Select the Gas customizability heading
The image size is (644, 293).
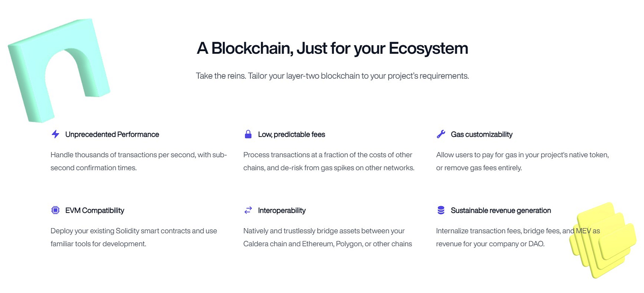[482, 134]
